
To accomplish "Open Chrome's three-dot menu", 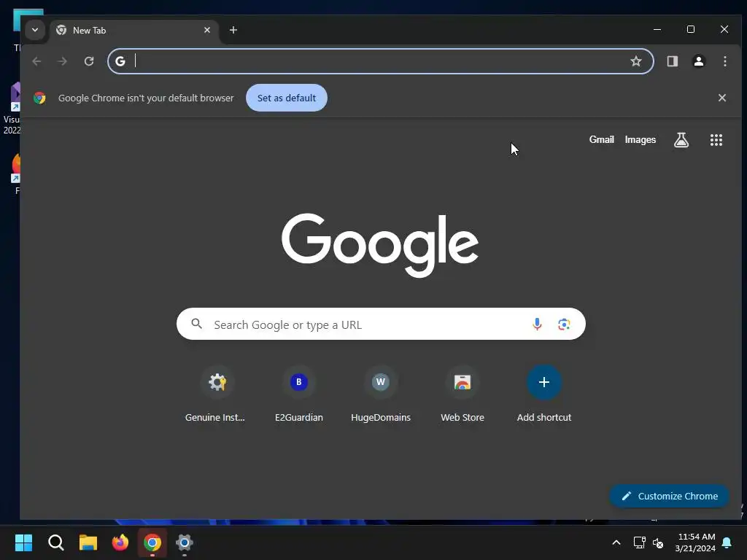I will 725,61.
